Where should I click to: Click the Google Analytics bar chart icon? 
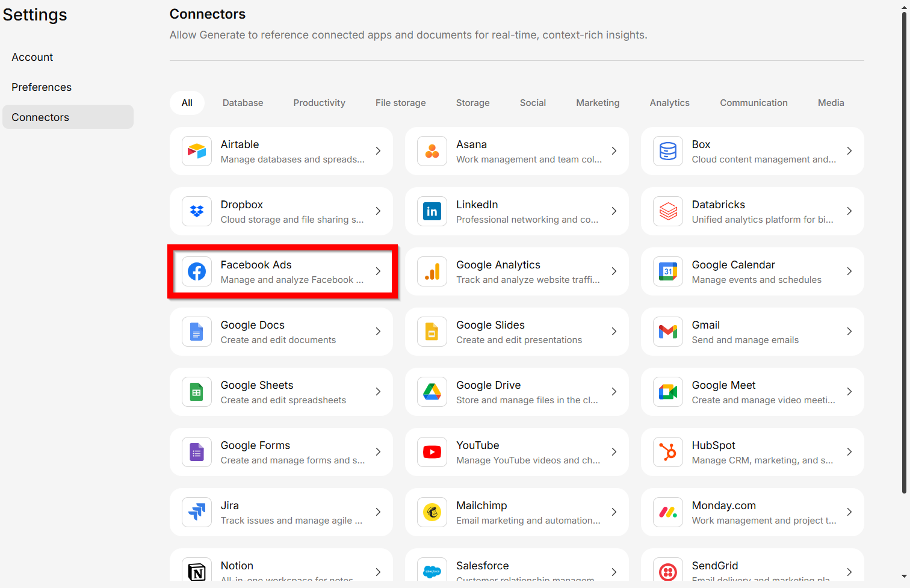coord(432,271)
